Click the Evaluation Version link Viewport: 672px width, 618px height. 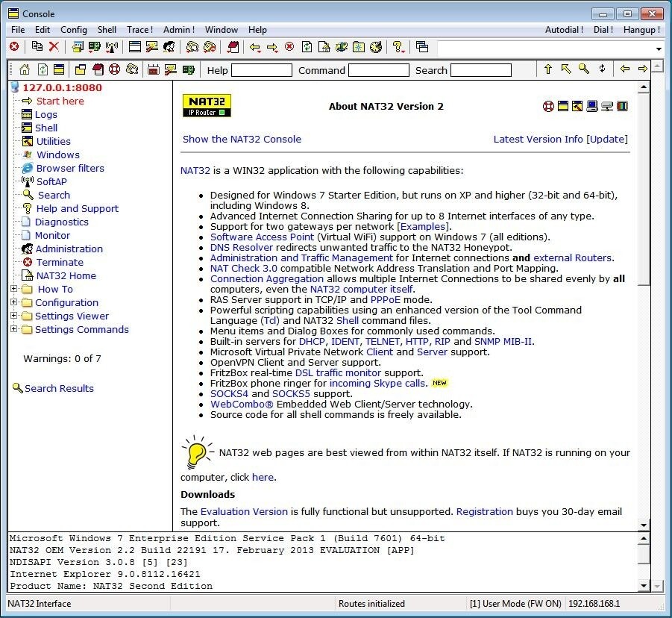(x=244, y=511)
